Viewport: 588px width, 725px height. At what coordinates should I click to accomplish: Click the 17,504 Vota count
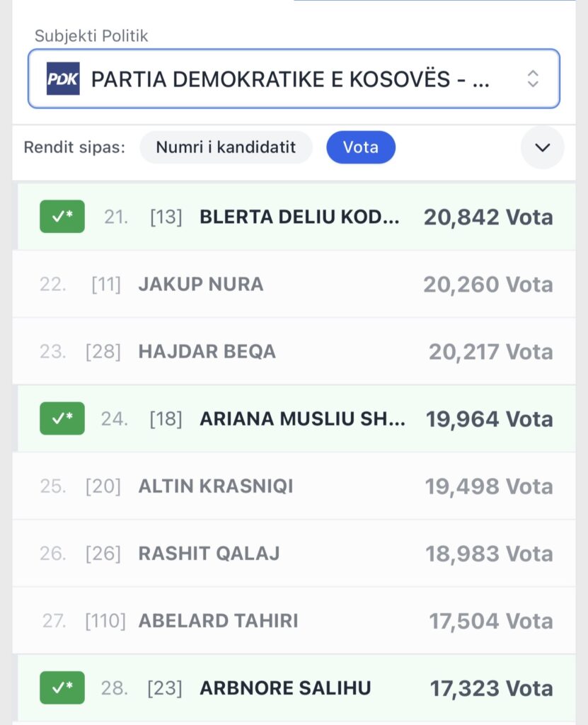click(x=490, y=621)
